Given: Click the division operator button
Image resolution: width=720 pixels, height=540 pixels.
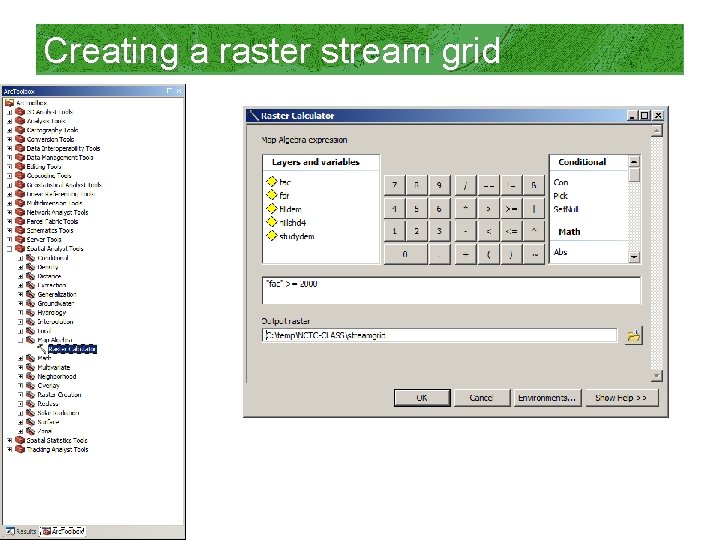Looking at the screenshot, I should 466,186.
